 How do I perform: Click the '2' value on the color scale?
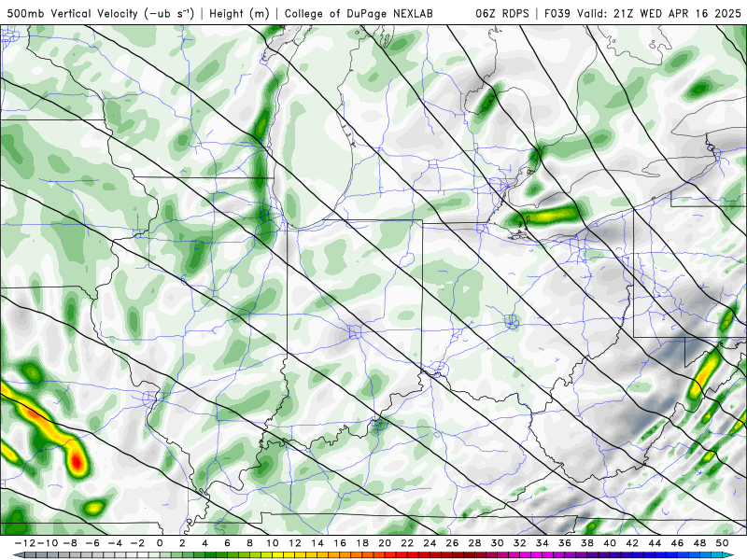[182, 543]
